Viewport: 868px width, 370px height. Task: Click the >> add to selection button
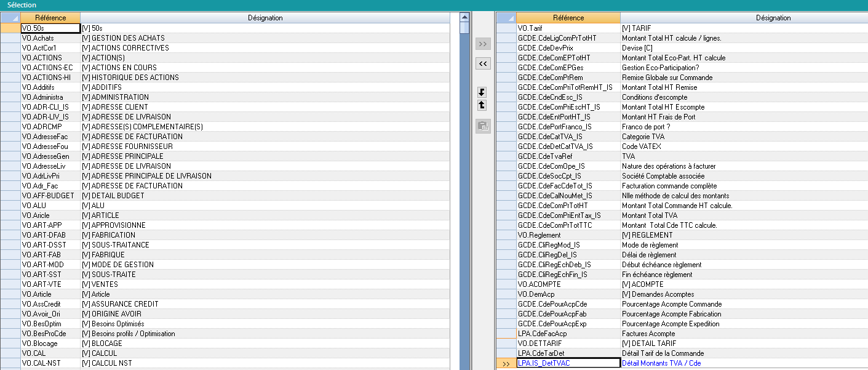point(483,44)
